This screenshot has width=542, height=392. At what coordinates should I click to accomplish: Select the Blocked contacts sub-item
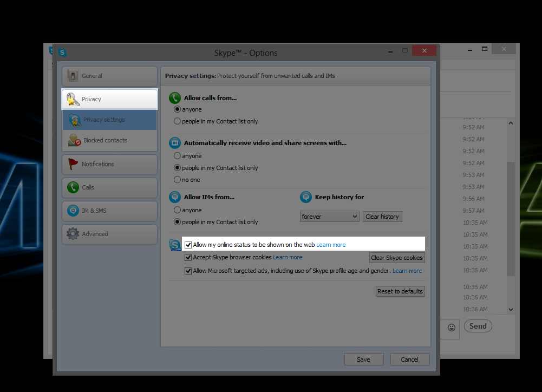[x=109, y=140]
